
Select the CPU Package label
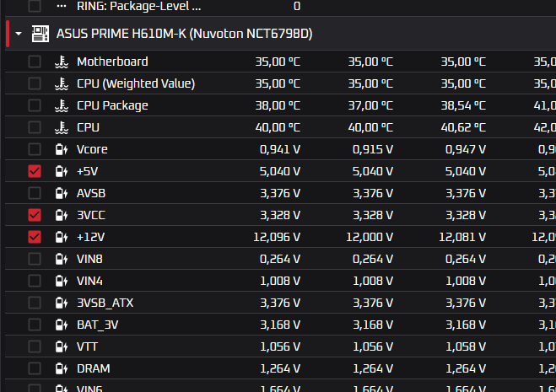(x=112, y=105)
